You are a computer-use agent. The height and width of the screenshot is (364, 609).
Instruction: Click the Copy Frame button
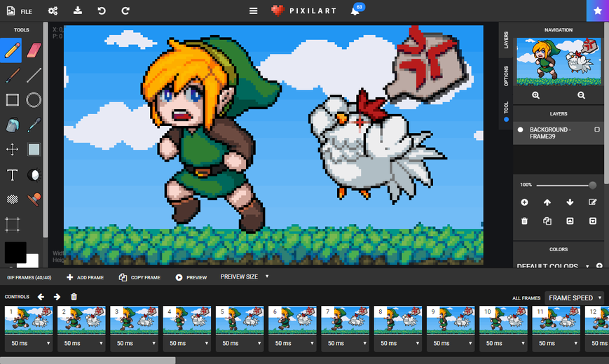(x=139, y=277)
